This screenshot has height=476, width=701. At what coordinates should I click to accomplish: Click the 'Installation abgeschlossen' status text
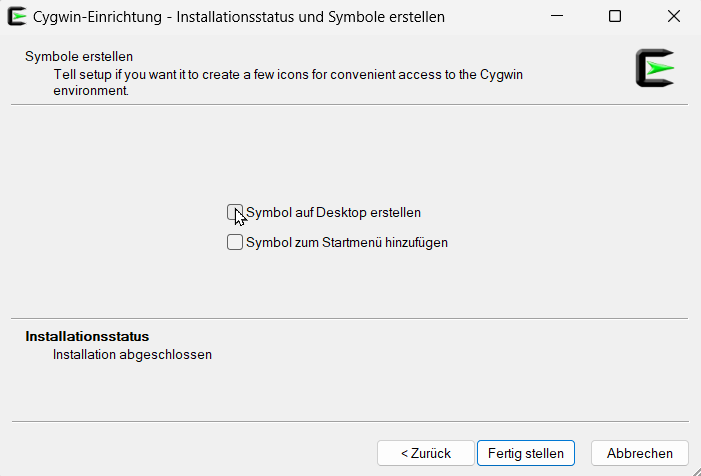click(132, 354)
